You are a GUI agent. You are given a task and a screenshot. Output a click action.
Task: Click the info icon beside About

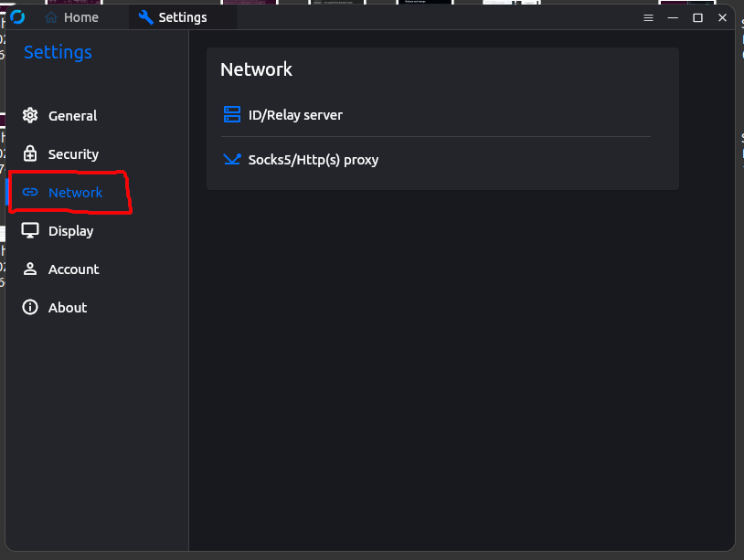point(30,308)
